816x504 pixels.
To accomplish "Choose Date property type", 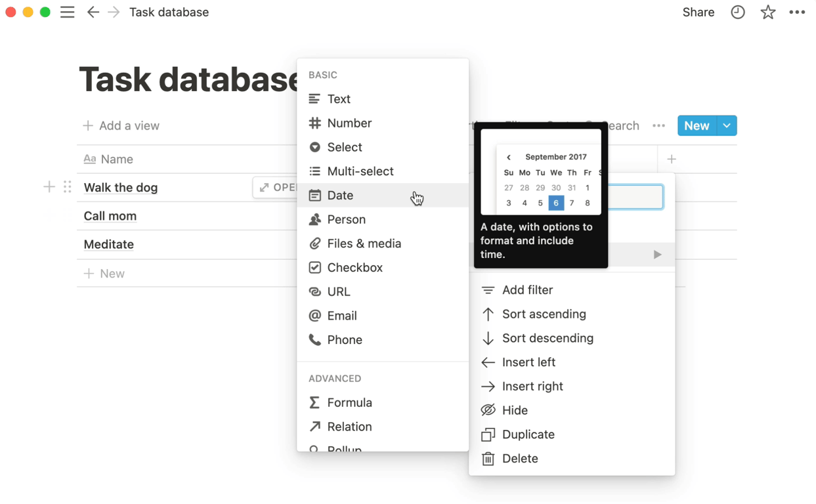I will coord(340,195).
